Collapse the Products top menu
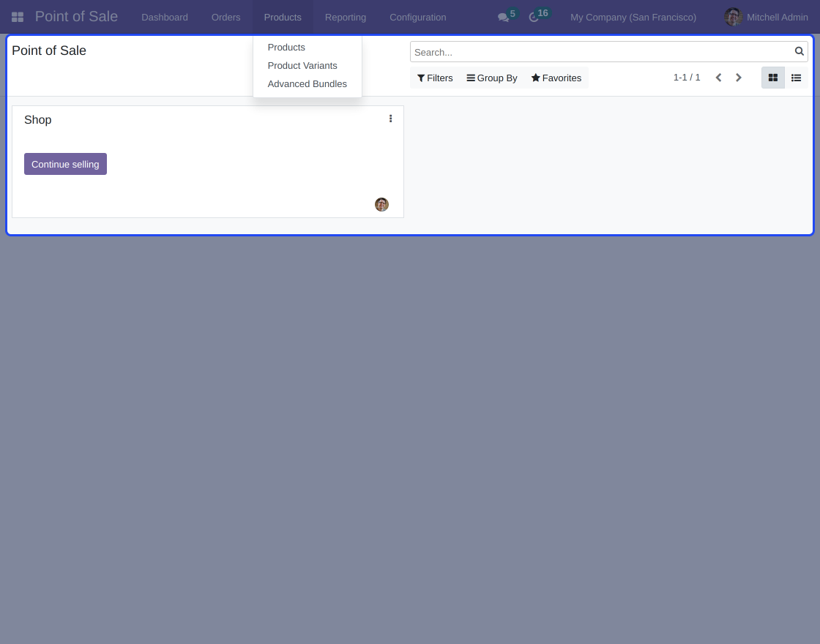 click(x=283, y=18)
